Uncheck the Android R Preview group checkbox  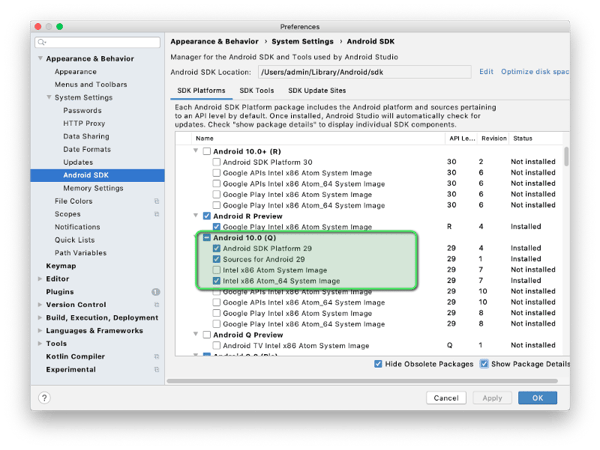coord(207,216)
